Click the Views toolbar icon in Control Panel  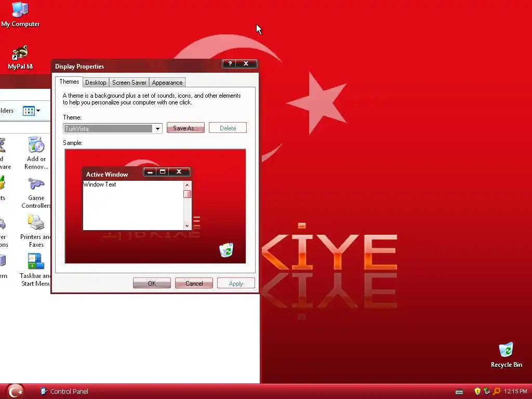pos(29,111)
